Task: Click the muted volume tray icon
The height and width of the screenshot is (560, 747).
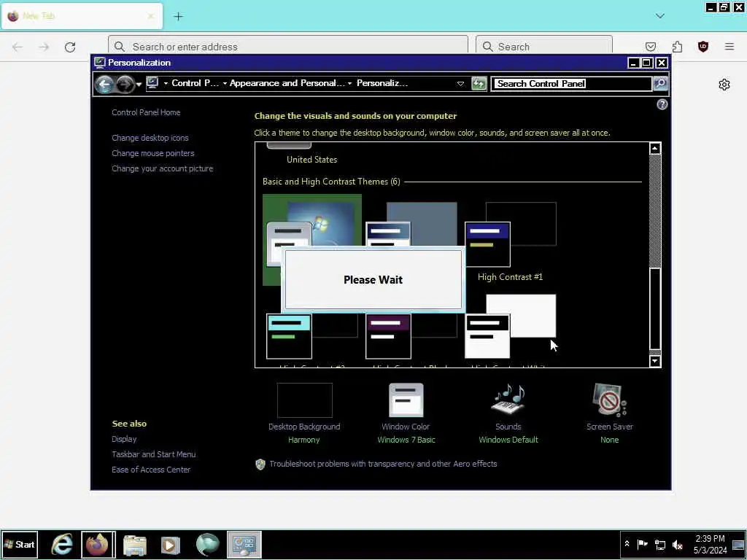Action: pos(678,545)
